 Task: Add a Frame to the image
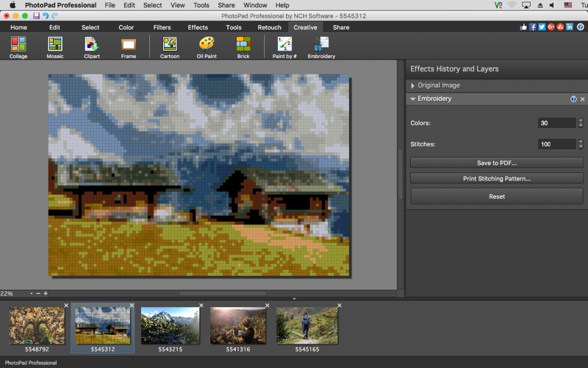pos(129,46)
